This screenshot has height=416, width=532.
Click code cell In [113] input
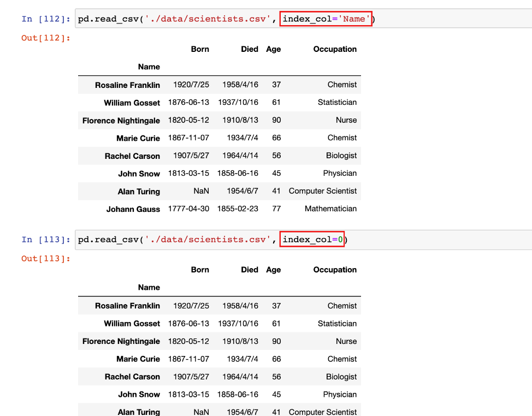(x=303, y=240)
